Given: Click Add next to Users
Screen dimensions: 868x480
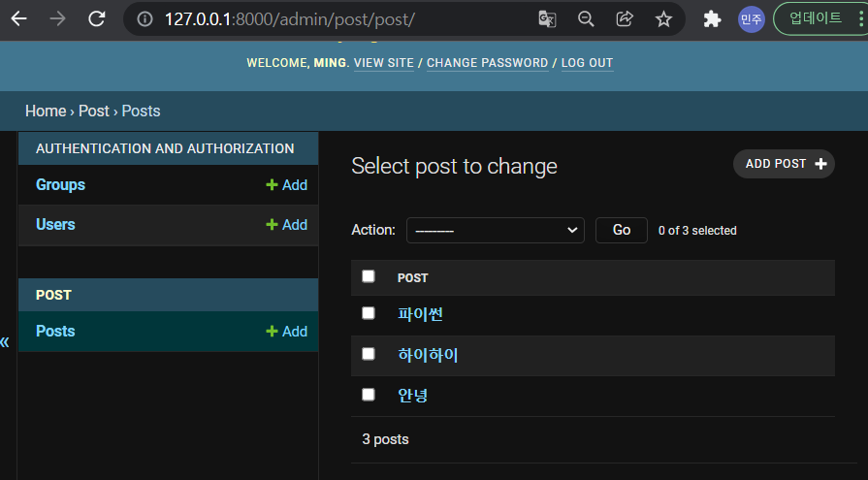Looking at the screenshot, I should pos(287,225).
